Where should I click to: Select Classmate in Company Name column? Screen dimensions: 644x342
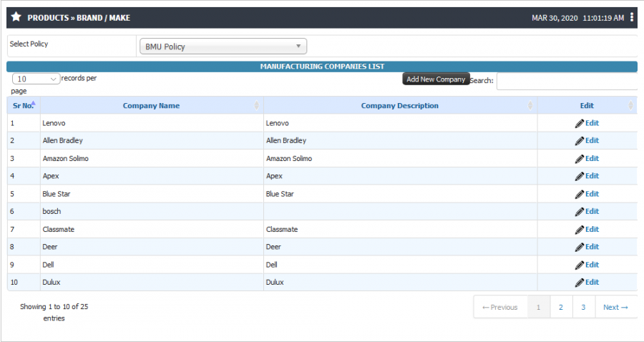[x=59, y=229]
